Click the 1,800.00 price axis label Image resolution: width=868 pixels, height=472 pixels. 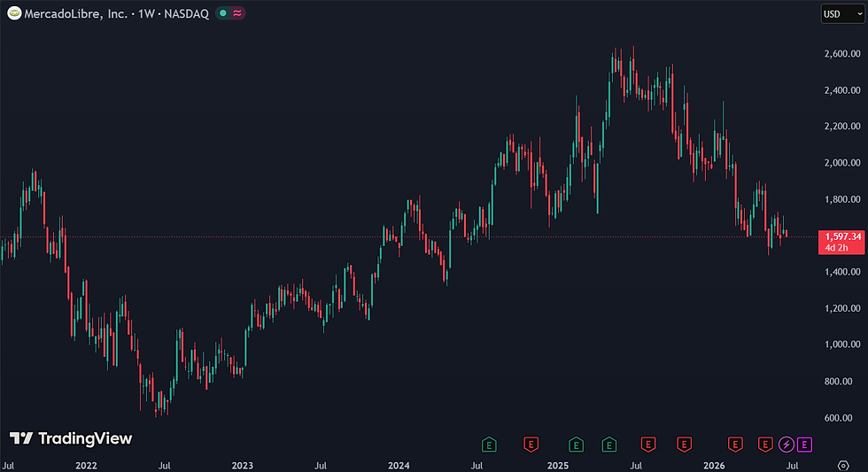pos(842,199)
